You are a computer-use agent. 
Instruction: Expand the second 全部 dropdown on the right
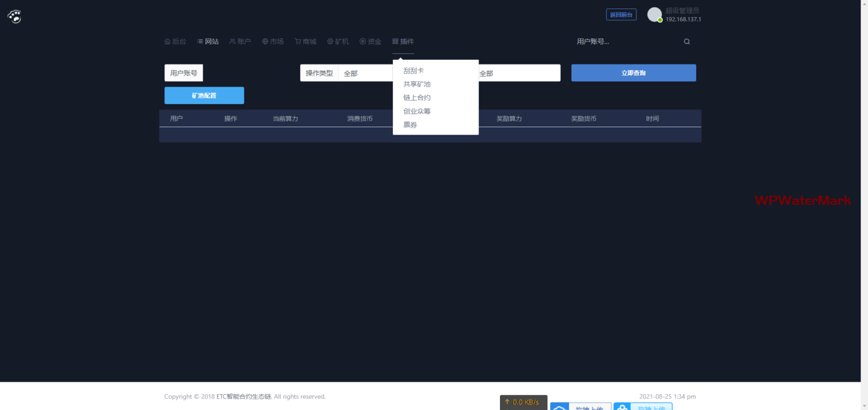[x=517, y=73]
